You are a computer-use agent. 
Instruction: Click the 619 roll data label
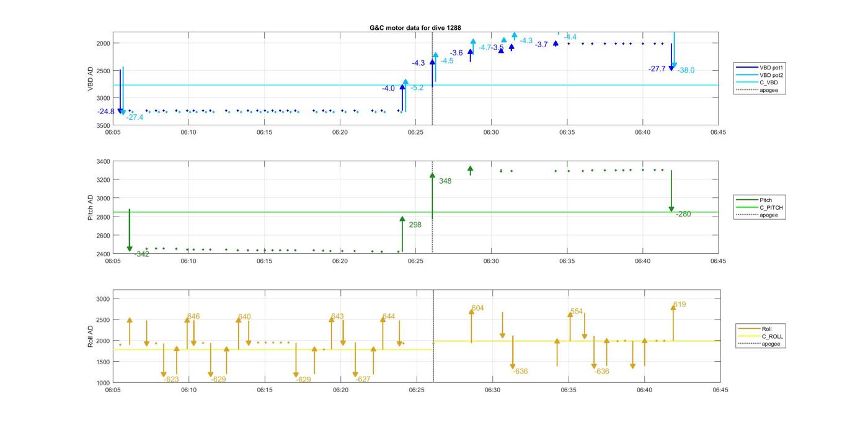click(680, 305)
